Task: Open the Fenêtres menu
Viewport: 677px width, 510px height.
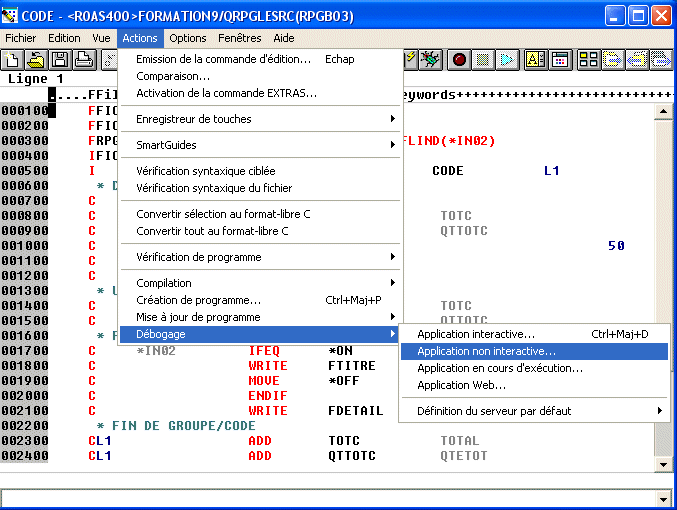Action: point(240,38)
